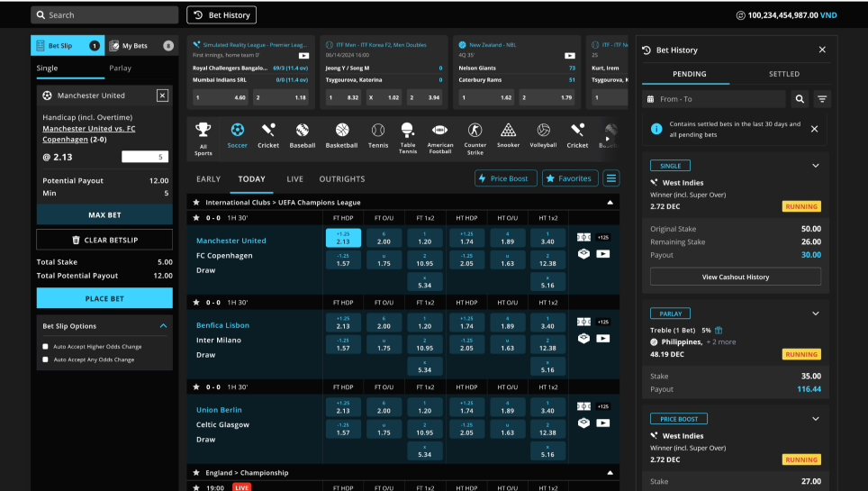Open the Price Boost filter button
Viewport: 868px width, 491px height.
(x=505, y=178)
